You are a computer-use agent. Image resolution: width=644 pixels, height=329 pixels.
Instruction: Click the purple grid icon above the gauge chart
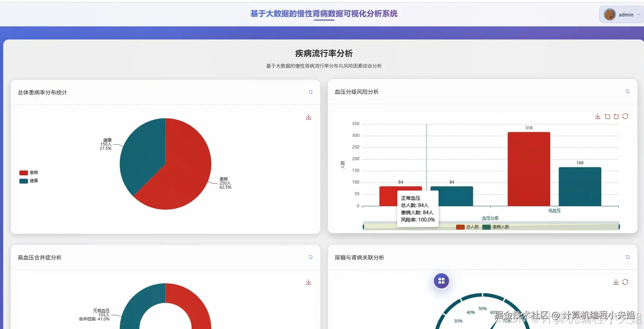(441, 281)
